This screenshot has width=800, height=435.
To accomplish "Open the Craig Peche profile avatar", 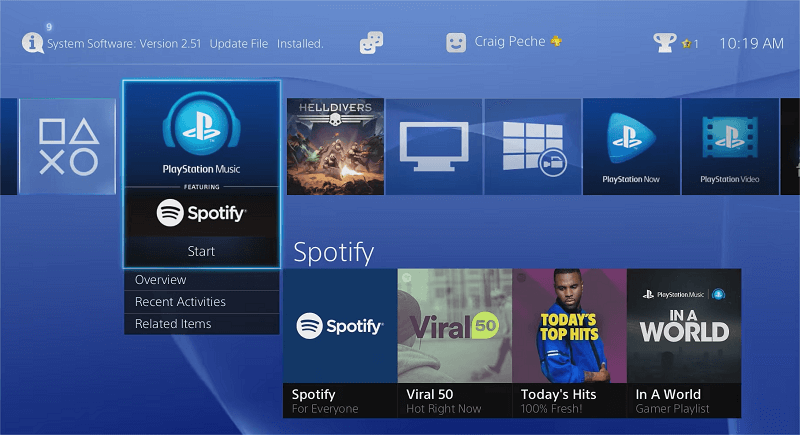I will click(x=456, y=43).
